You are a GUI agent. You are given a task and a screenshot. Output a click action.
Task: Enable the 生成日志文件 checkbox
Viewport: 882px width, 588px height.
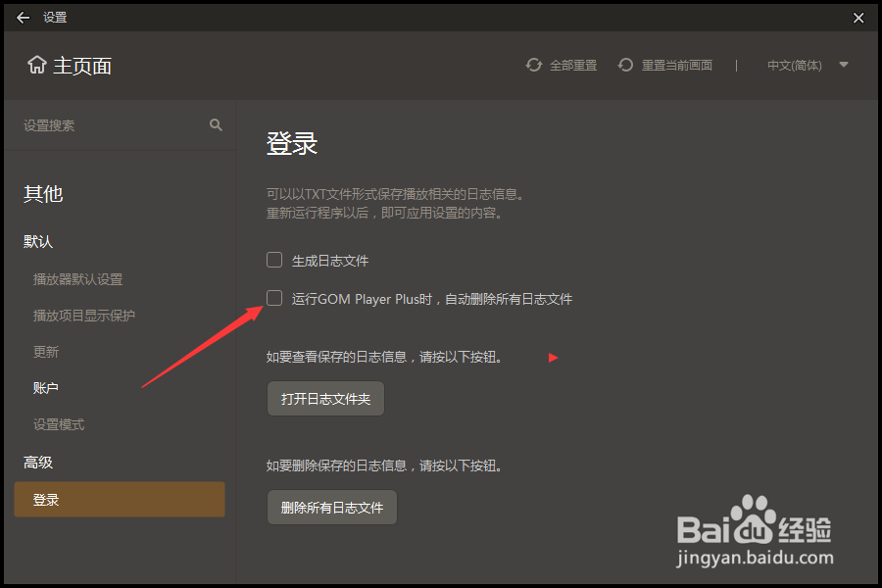[274, 260]
